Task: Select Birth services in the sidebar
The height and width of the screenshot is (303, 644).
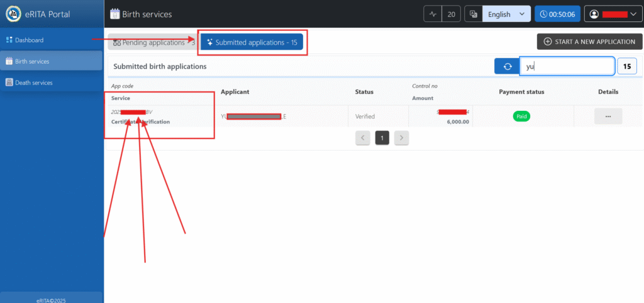Action: pyautogui.click(x=31, y=61)
